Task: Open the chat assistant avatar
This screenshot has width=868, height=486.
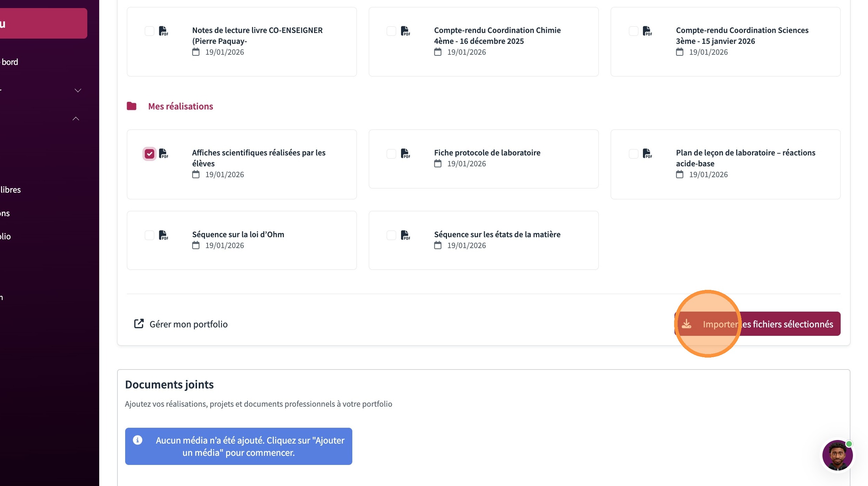Action: click(x=837, y=455)
